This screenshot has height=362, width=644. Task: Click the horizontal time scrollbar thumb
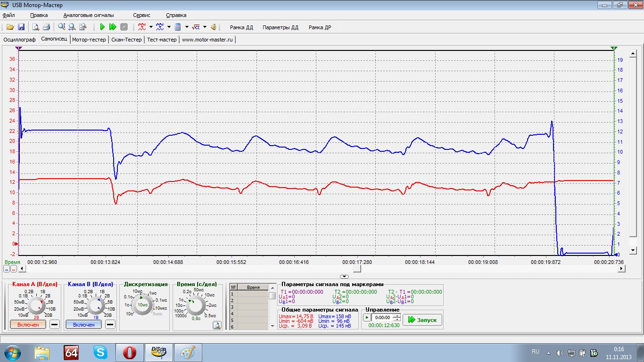point(357,269)
